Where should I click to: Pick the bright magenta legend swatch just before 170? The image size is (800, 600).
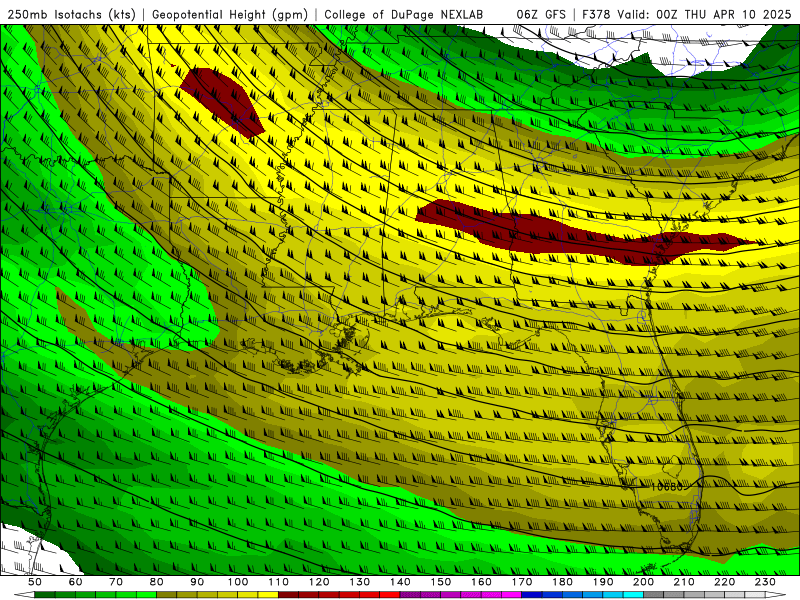511,595
